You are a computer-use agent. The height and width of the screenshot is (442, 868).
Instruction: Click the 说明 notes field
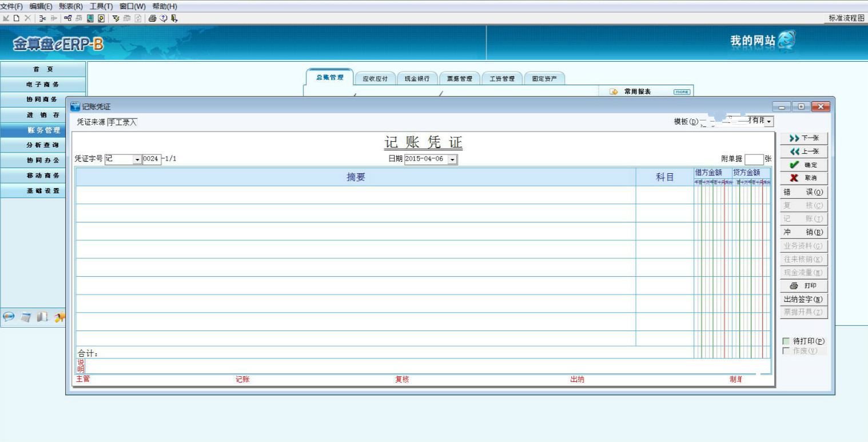click(x=428, y=366)
